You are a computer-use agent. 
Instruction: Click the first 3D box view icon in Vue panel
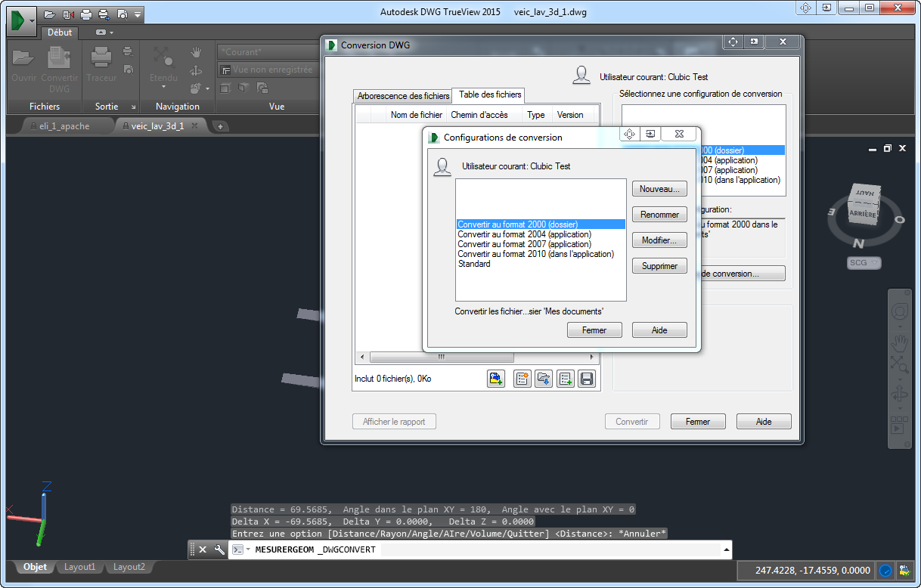pyautogui.click(x=226, y=88)
